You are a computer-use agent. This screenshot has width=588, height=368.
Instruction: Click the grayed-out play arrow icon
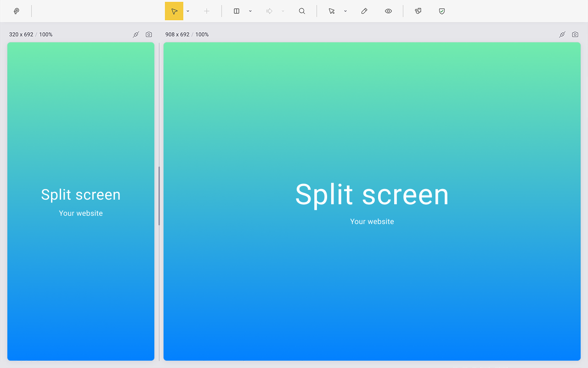pyautogui.click(x=270, y=11)
